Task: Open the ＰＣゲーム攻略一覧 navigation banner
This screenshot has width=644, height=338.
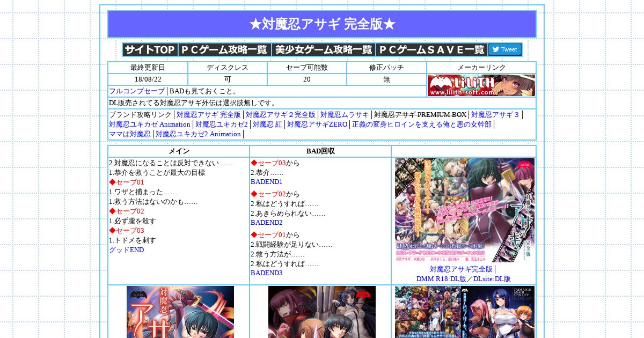Action: click(x=225, y=50)
